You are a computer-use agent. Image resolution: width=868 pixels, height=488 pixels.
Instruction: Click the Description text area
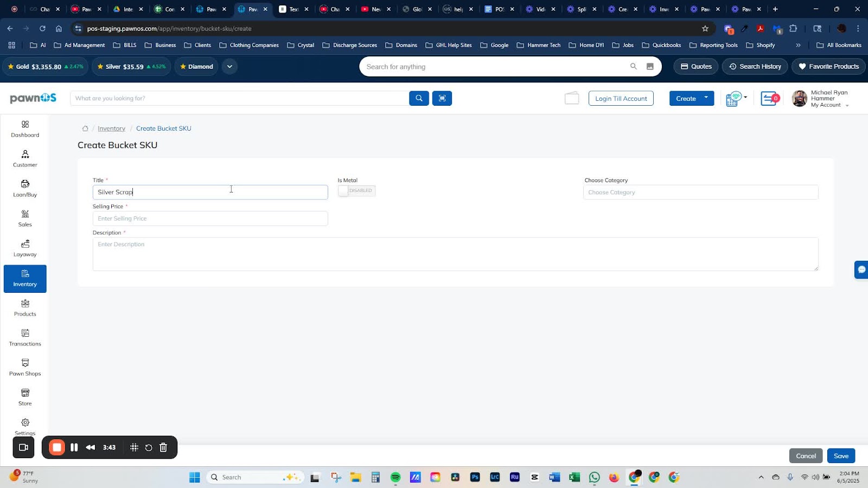point(455,254)
